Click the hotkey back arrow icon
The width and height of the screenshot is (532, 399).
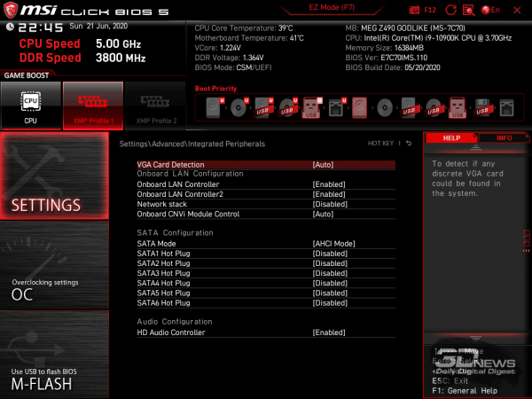point(409,143)
